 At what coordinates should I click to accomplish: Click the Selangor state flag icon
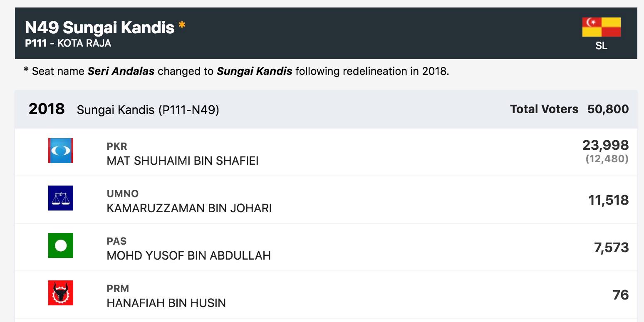click(x=601, y=27)
